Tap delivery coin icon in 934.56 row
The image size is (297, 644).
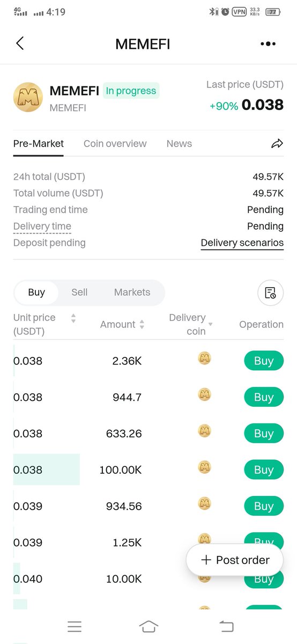[204, 503]
